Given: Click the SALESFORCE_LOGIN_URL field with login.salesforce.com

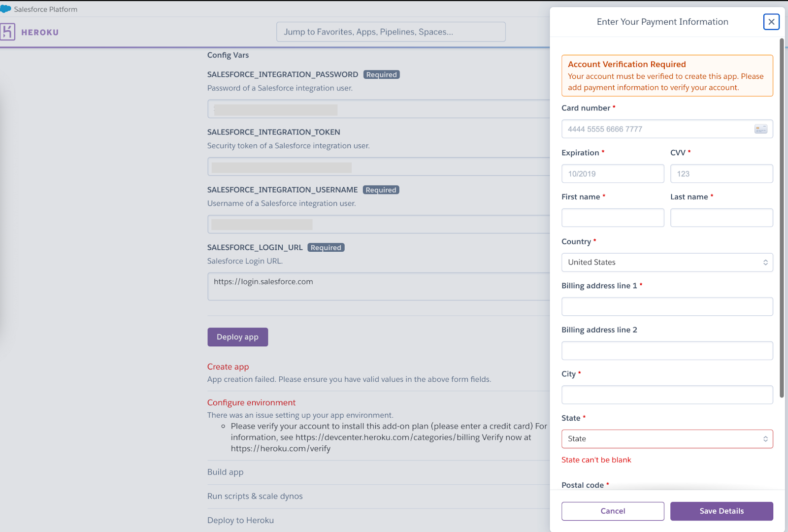Looking at the screenshot, I should pos(378,286).
